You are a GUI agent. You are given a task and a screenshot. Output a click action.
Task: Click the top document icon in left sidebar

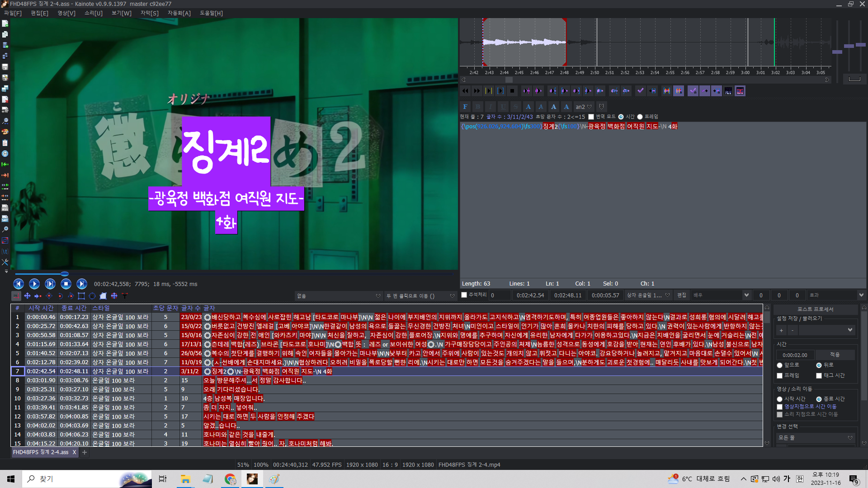5,23
